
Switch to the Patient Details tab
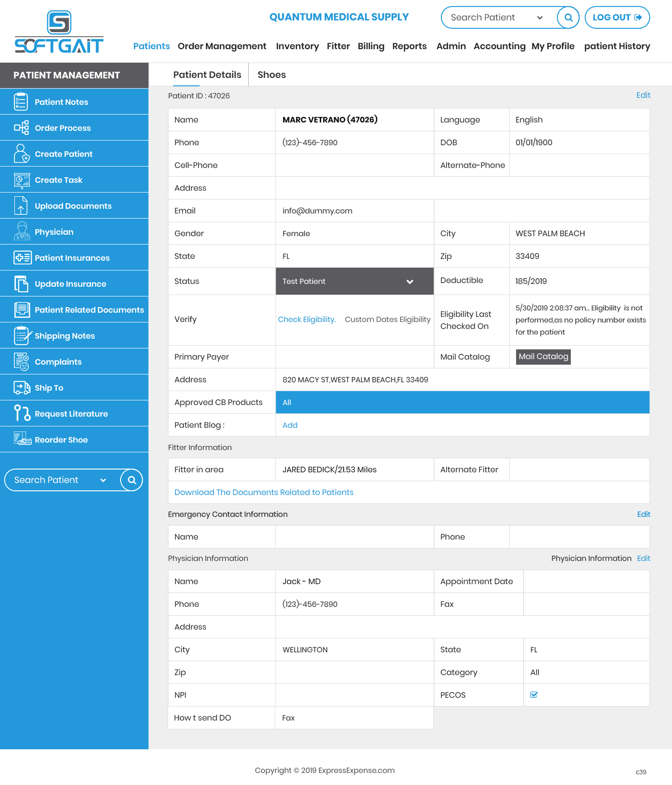pyautogui.click(x=207, y=75)
